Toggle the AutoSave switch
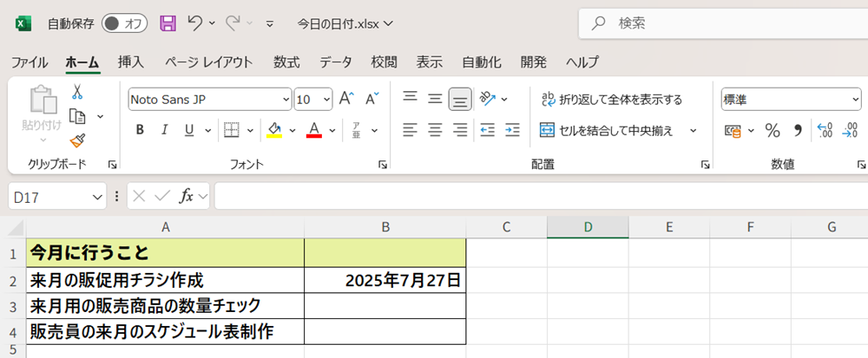The height and width of the screenshot is (358, 868). click(124, 23)
